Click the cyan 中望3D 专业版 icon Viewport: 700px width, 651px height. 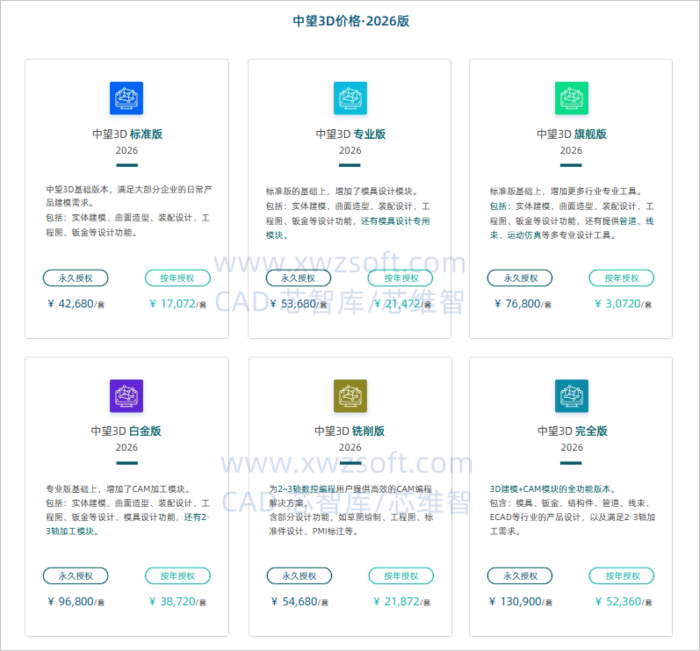tap(350, 98)
